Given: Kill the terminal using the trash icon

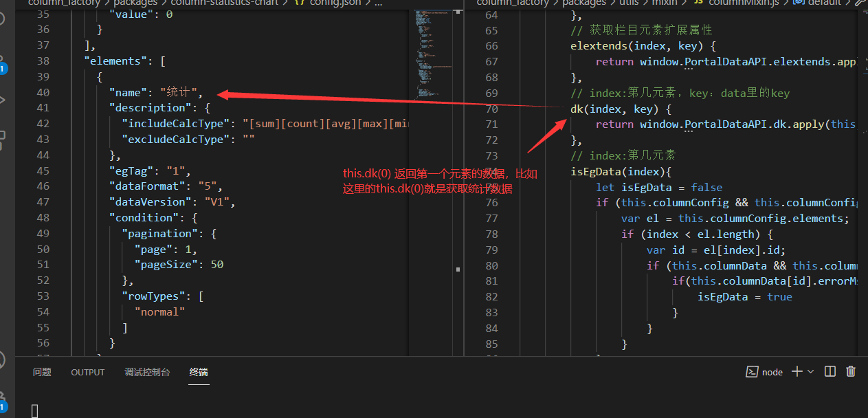Looking at the screenshot, I should tap(851, 371).
